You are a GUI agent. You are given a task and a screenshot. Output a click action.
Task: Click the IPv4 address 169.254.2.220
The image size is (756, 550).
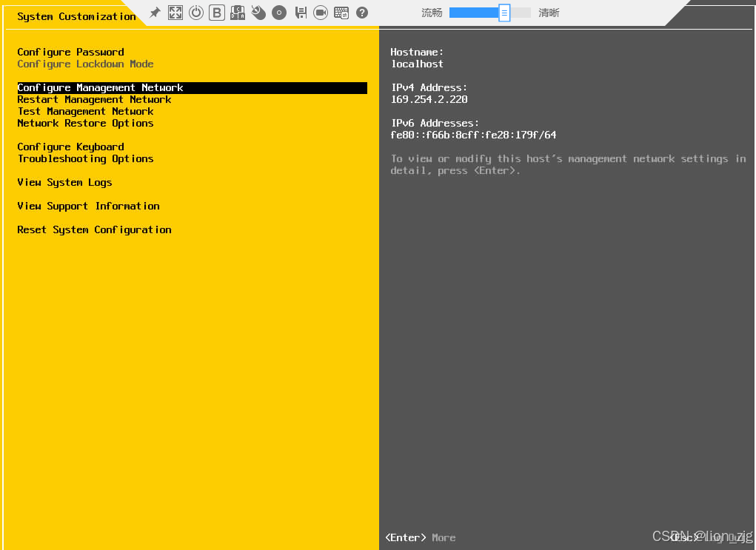429,100
